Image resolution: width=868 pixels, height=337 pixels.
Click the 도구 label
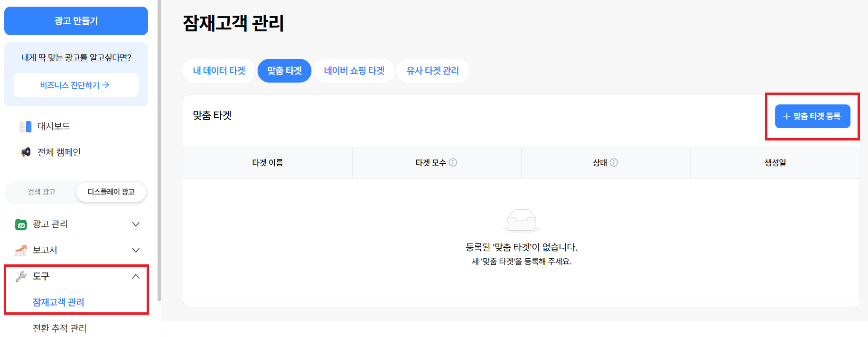point(40,276)
